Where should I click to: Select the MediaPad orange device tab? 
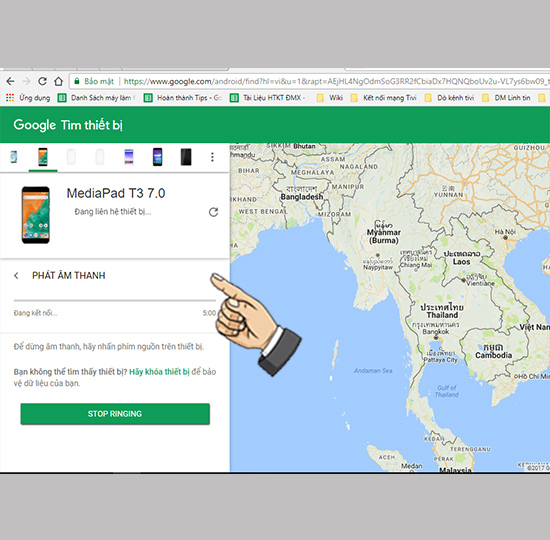pyautogui.click(x=43, y=157)
